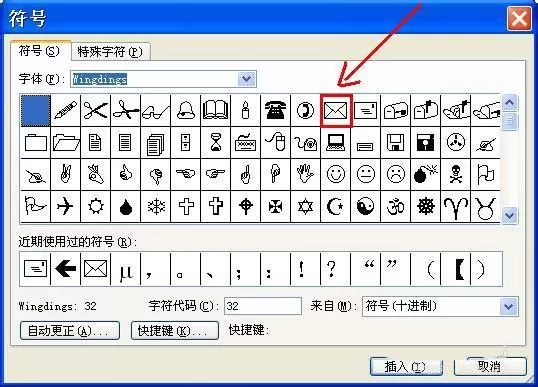Select the open folder symbol
538x387 pixels.
[x=66, y=142]
